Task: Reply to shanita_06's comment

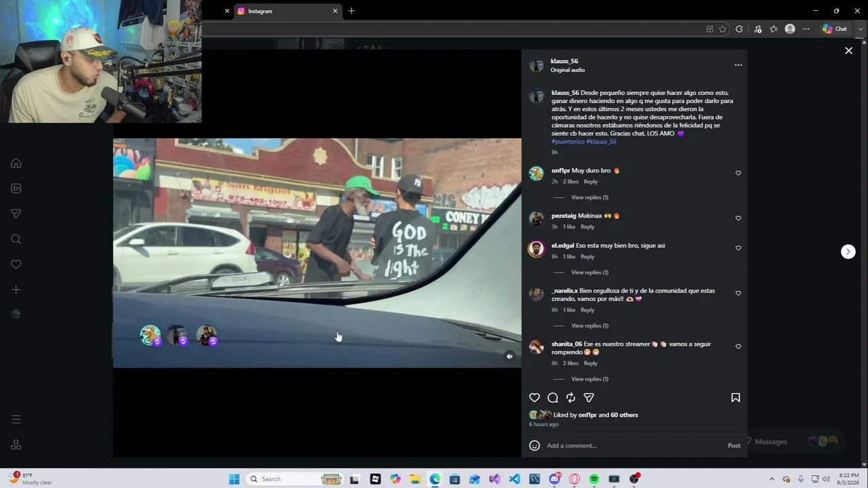Action: point(591,363)
